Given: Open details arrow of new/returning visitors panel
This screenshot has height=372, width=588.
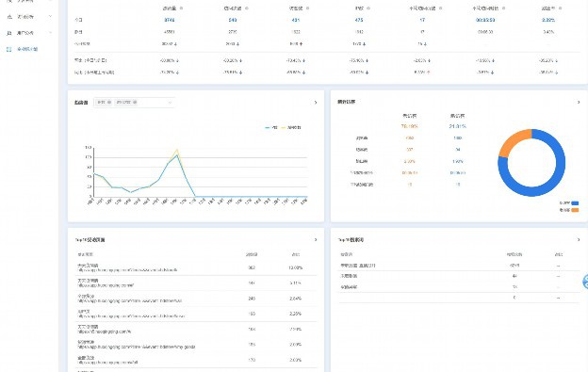Looking at the screenshot, I should 579,102.
